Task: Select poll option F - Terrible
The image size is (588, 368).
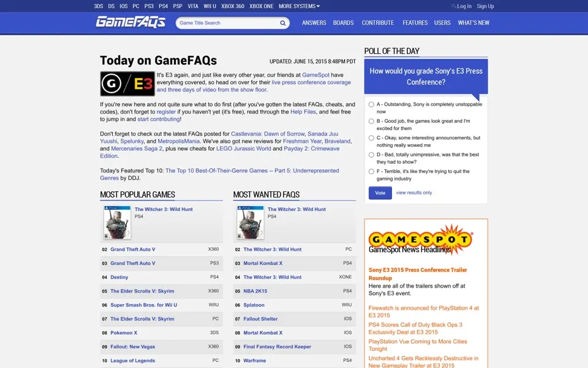Action: click(371, 171)
